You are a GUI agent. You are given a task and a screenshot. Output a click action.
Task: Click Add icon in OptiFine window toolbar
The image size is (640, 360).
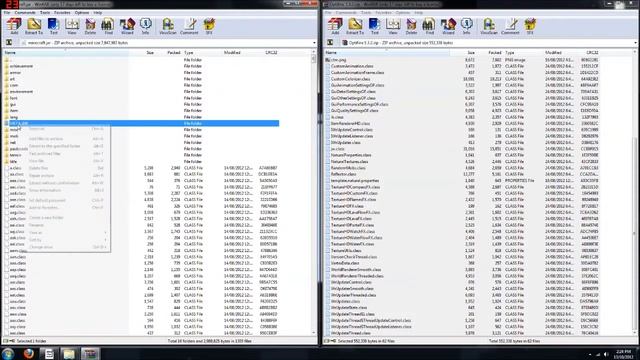(335, 26)
